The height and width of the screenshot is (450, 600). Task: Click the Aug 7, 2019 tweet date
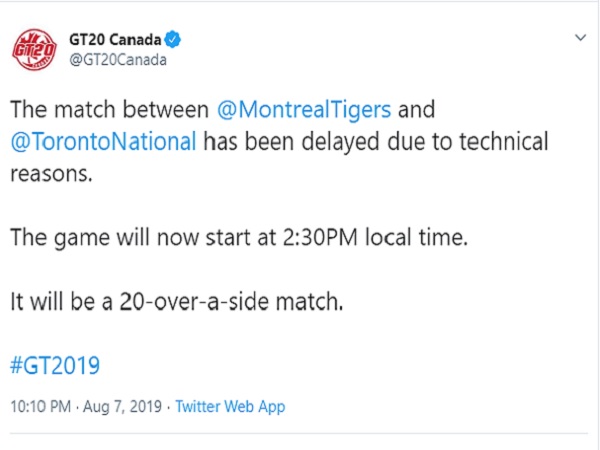(x=129, y=407)
